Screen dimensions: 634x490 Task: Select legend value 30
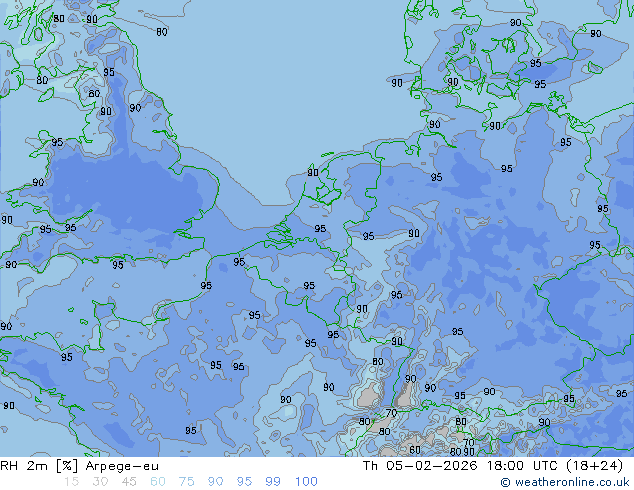pyautogui.click(x=100, y=482)
